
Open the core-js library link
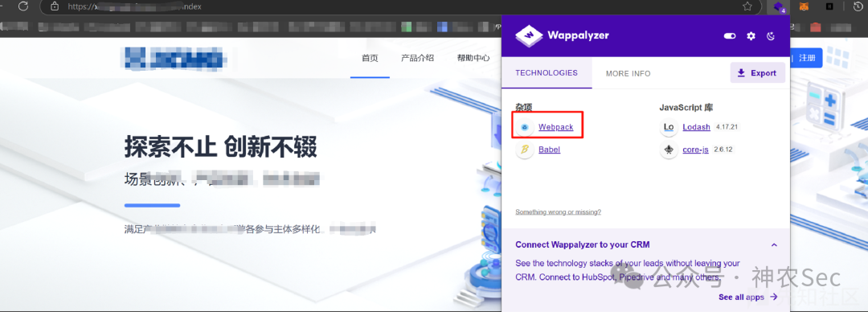coord(696,150)
